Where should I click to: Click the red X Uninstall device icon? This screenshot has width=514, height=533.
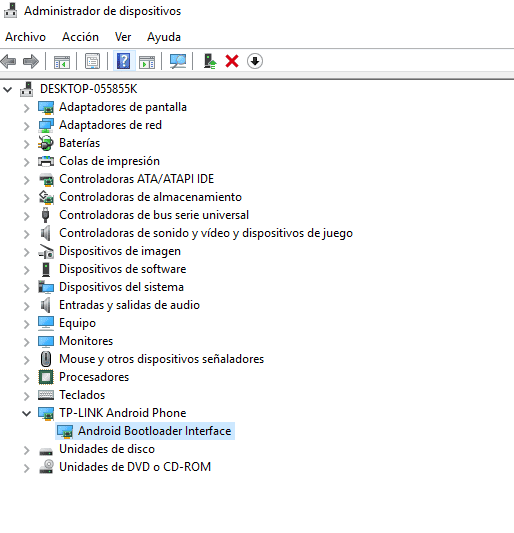(x=232, y=62)
